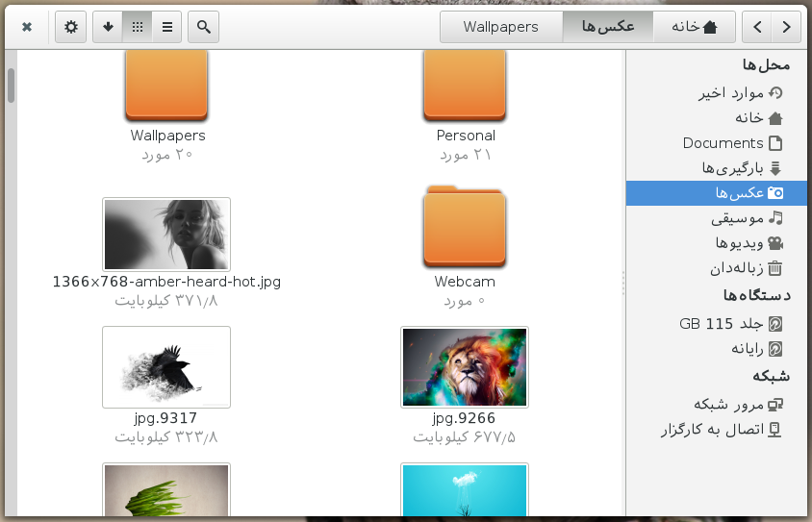Open زباله‌دان trash in sidebar
The width and height of the screenshot is (812, 522).
pos(737,268)
